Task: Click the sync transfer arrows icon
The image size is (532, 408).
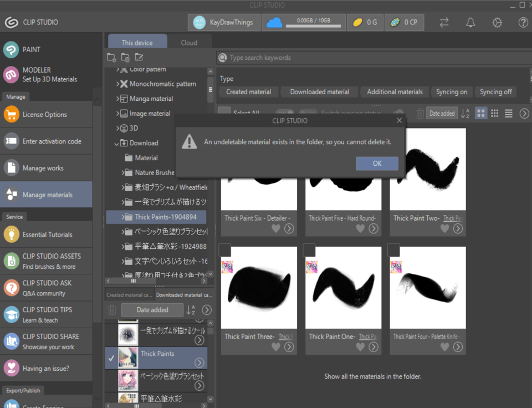Action: (x=444, y=22)
